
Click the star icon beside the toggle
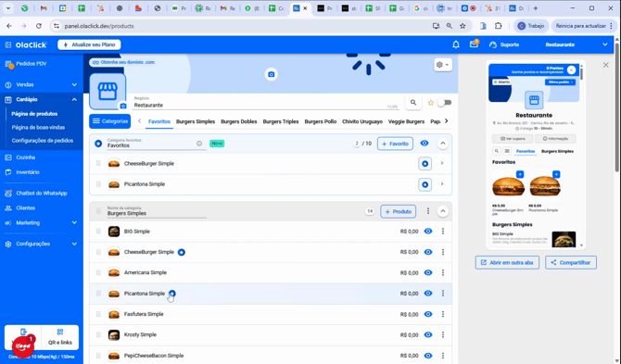(x=431, y=103)
